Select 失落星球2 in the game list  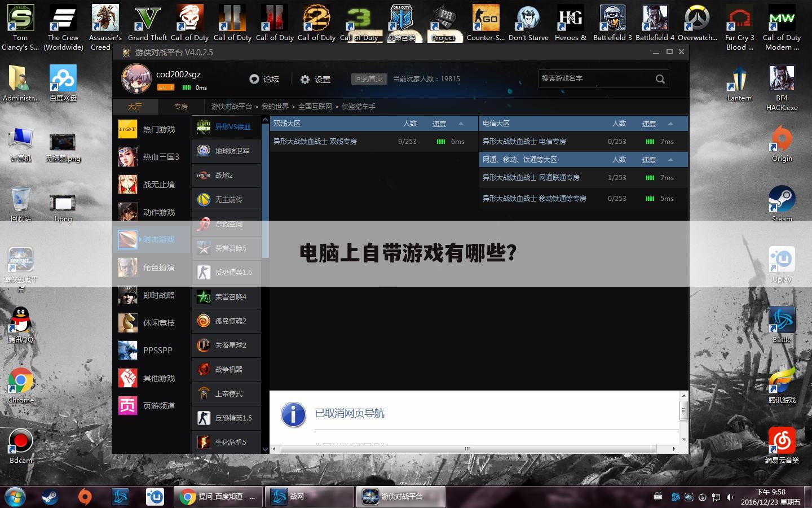227,345
